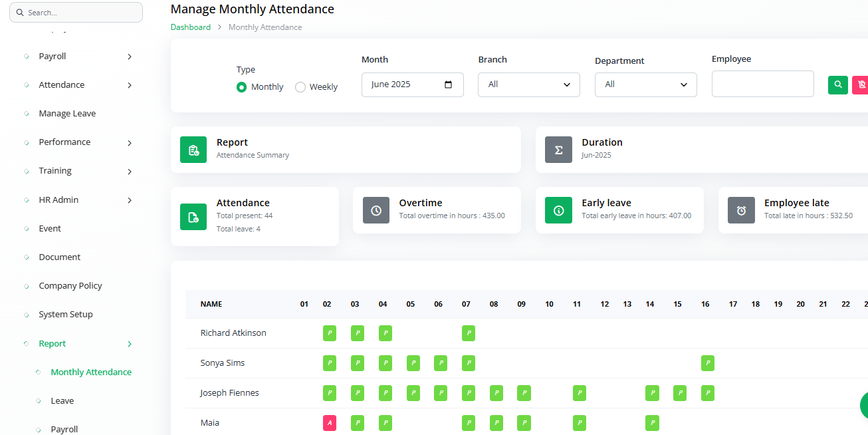This screenshot has width=868, height=435.
Task: Open Leave report submenu item
Action: pyautogui.click(x=62, y=400)
